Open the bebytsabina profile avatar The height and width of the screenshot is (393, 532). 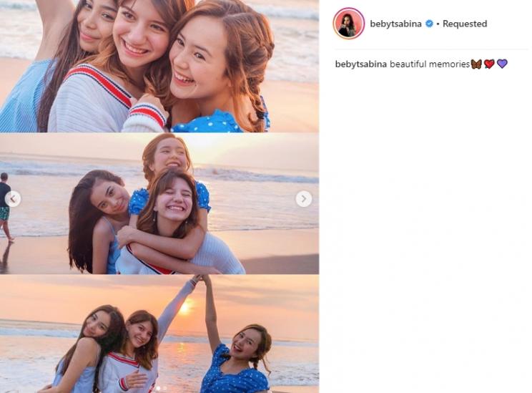coord(348,24)
